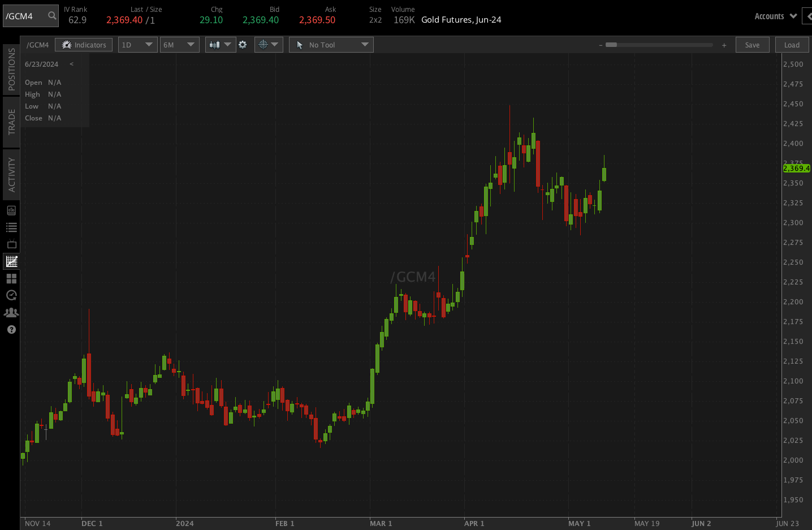Click the Load chart button
812x530 pixels.
(x=792, y=44)
